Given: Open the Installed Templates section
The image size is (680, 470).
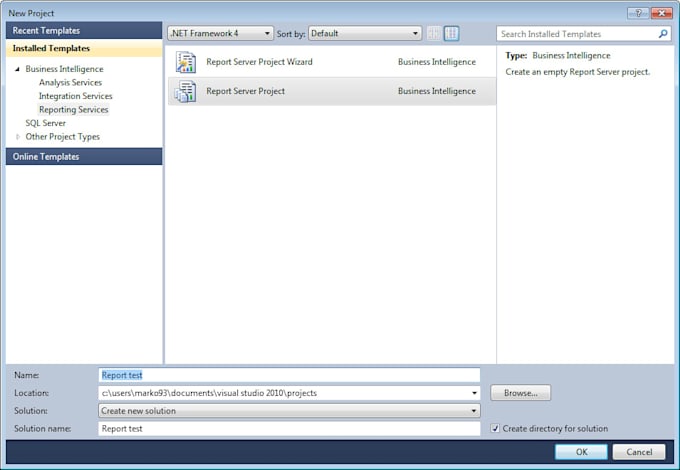Looking at the screenshot, I should 84,48.
